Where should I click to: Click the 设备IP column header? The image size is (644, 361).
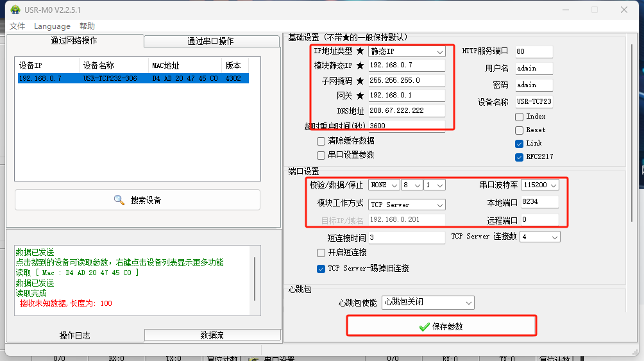coord(47,65)
